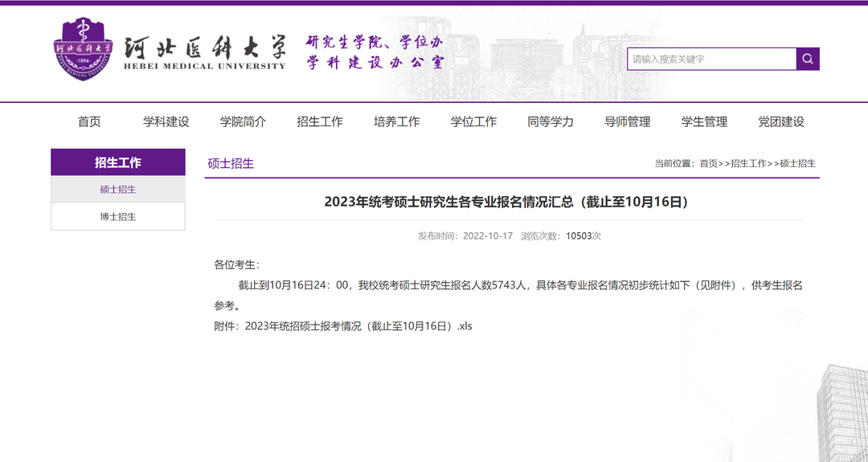This screenshot has width=868, height=462.
Task: Click the article headline 2023年统考硕士研究生各专业报名情况汇总
Action: pos(506,202)
